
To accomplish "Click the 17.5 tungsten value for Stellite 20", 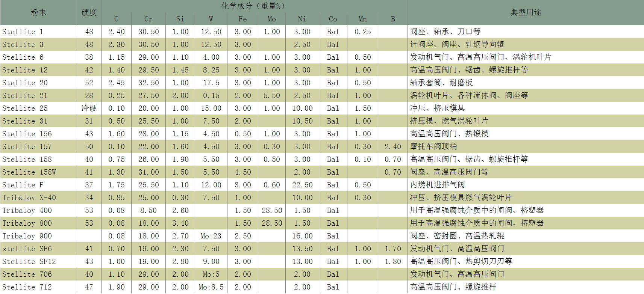I will [211, 83].
